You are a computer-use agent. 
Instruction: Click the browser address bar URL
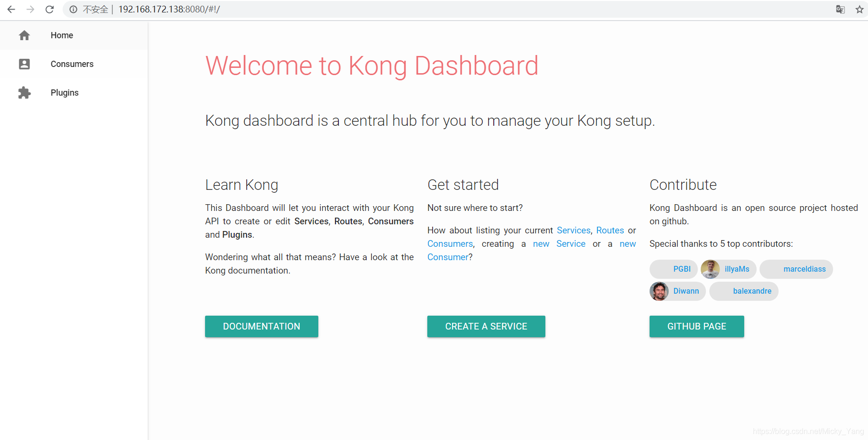tap(169, 9)
